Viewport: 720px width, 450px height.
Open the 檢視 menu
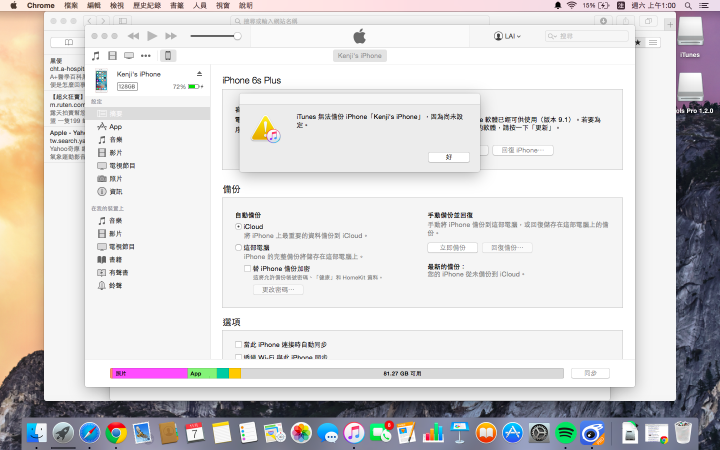tap(117, 6)
